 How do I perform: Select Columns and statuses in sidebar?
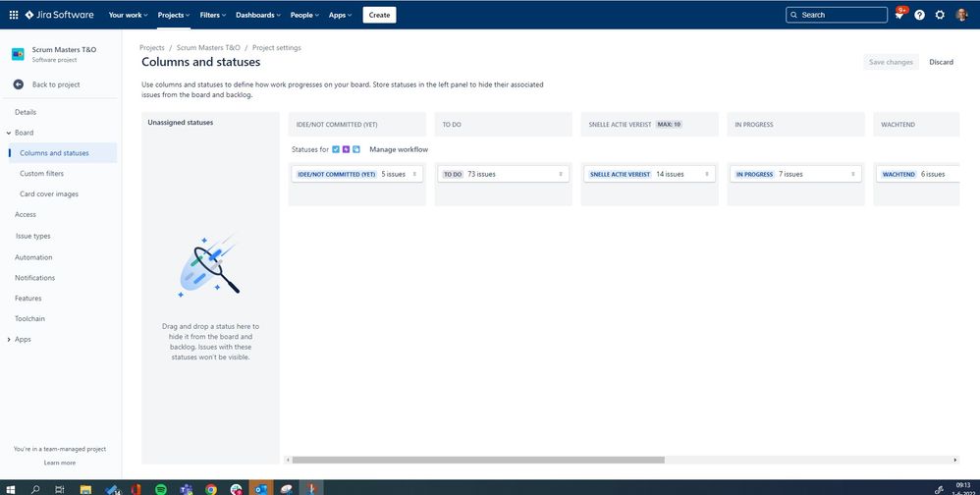click(63, 153)
